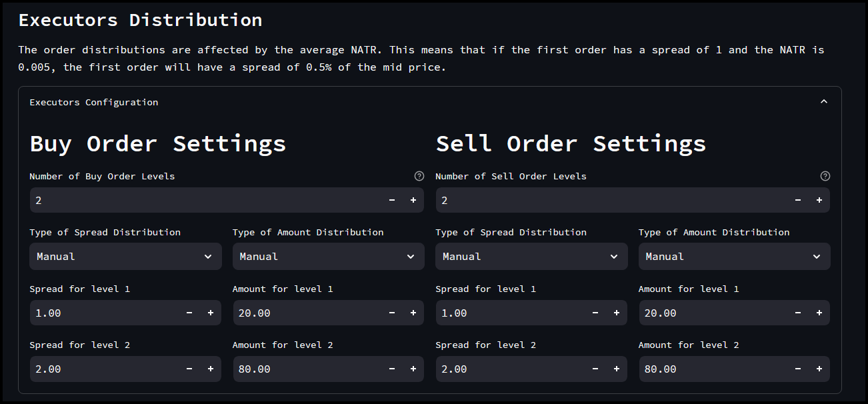This screenshot has width=868, height=404.
Task: Collapse the Executors Configuration section
Action: pos(823,102)
